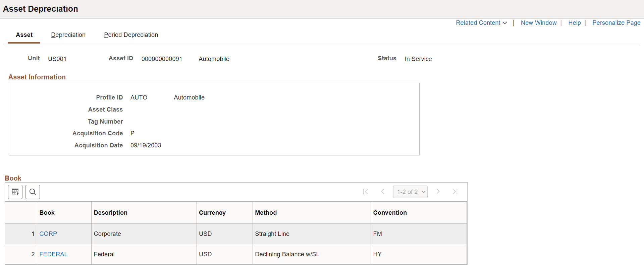Open the 1-2 of 2 rows dropdown

410,192
